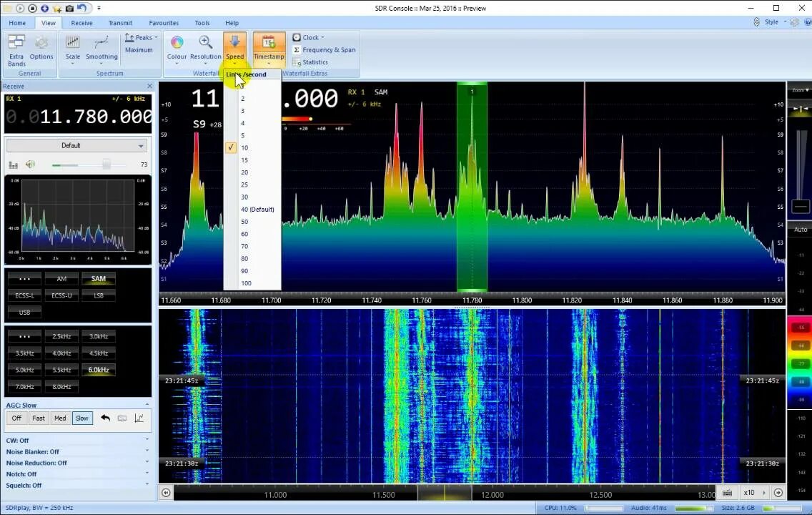The height and width of the screenshot is (515, 812).
Task: Click the speaker mute icon
Action: pos(31,165)
